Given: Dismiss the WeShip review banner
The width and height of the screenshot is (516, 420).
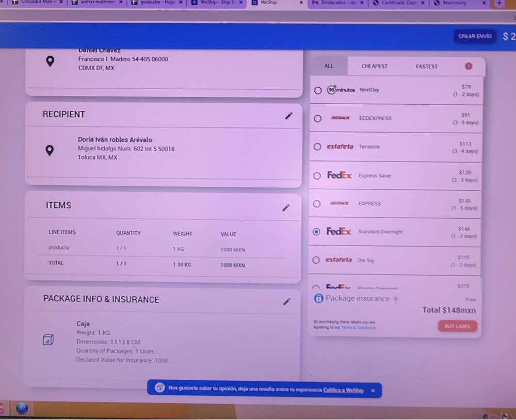Looking at the screenshot, I should [x=373, y=391].
